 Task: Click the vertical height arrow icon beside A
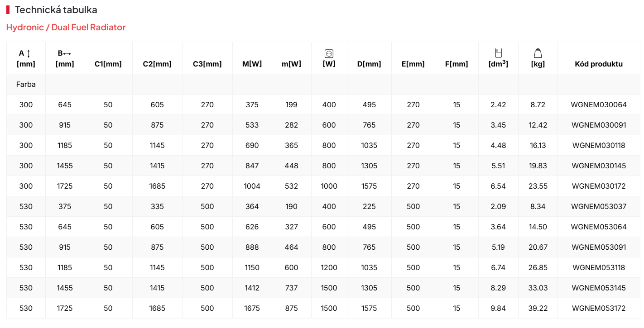29,53
